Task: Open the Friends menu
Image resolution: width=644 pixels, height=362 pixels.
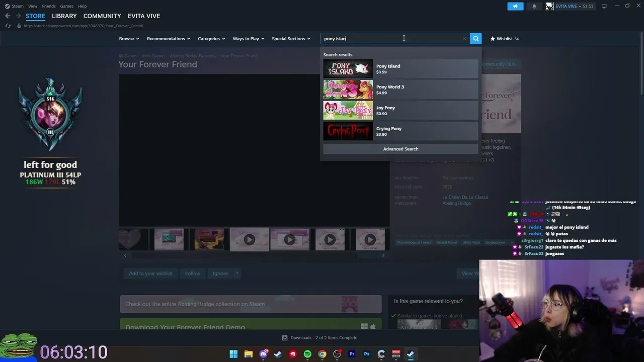Action: pos(49,6)
